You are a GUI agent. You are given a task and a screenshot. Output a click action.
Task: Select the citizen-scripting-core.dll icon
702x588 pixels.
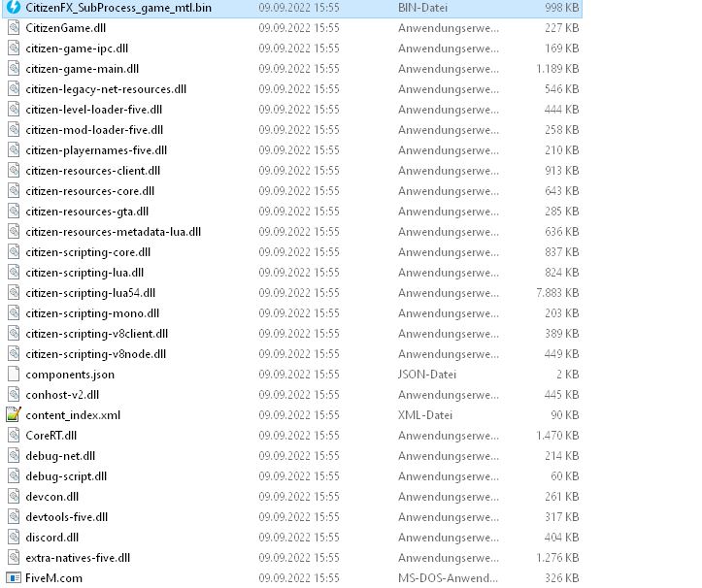(x=14, y=252)
